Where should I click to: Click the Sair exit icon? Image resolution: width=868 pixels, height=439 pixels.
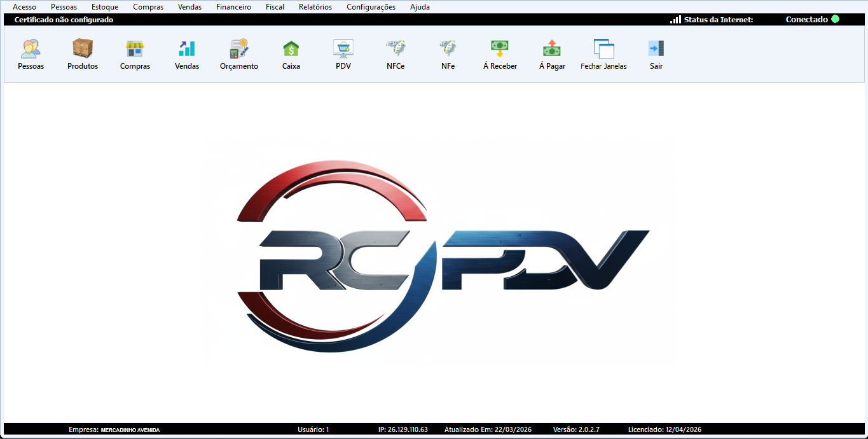click(656, 49)
